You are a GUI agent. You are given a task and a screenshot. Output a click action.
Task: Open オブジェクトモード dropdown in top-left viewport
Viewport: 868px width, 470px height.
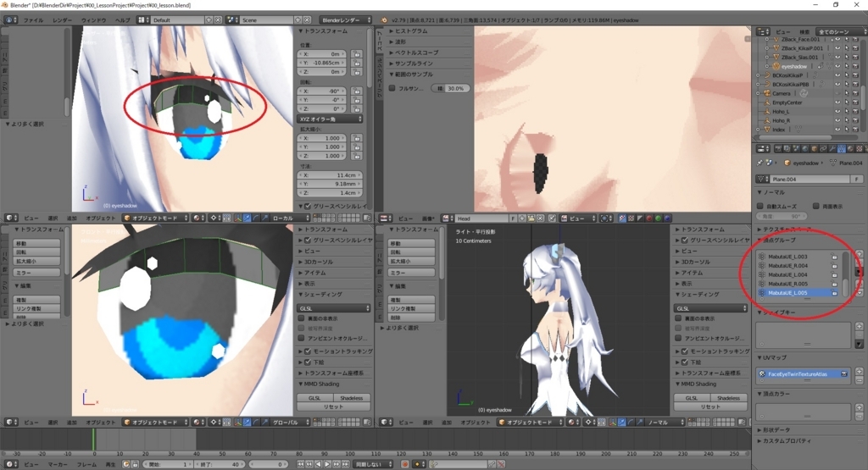coord(156,218)
